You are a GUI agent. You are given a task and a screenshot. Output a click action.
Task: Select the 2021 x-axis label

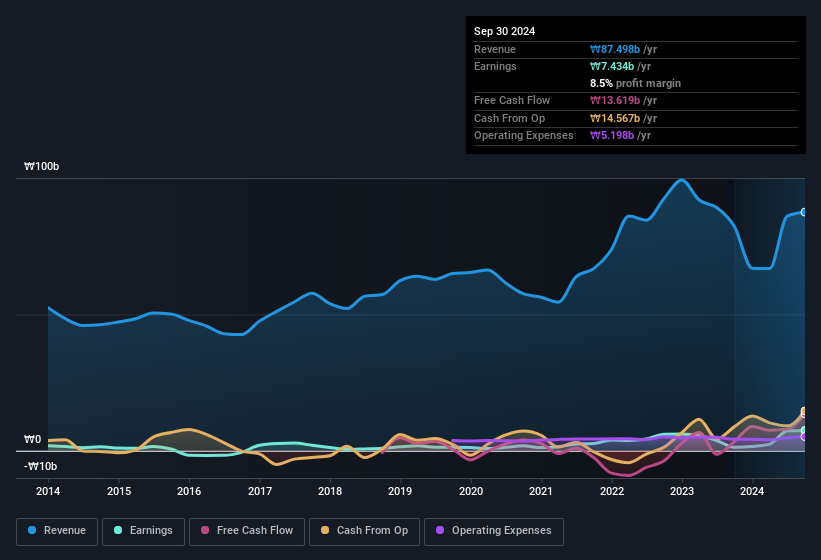pos(541,491)
